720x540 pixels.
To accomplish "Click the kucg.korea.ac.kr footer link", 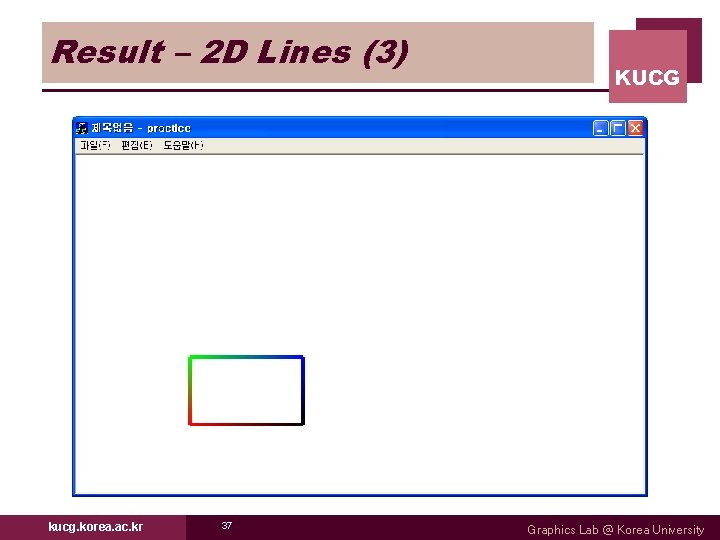I will click(x=96, y=527).
